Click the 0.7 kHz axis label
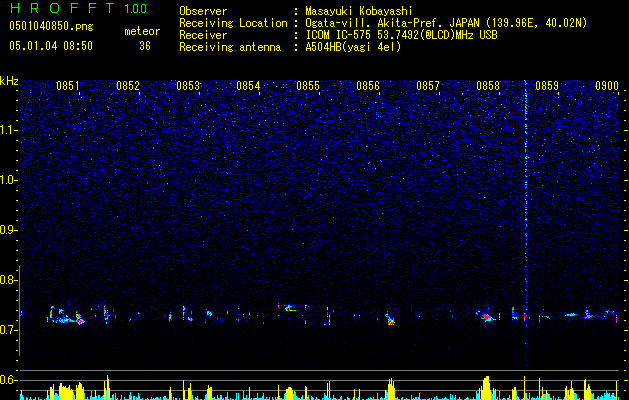Image resolution: width=629 pixels, height=400 pixels. coord(9,330)
